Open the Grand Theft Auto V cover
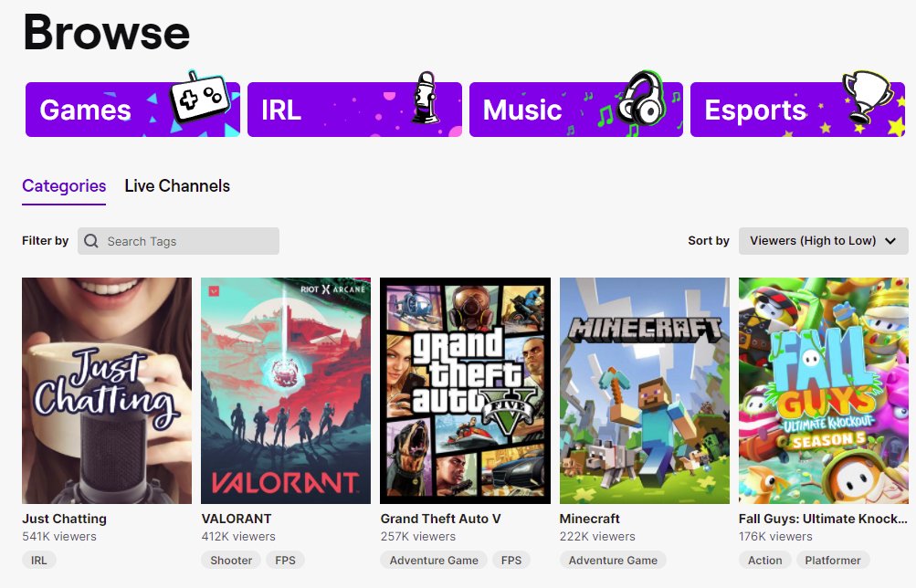This screenshot has height=588, width=916. [465, 391]
